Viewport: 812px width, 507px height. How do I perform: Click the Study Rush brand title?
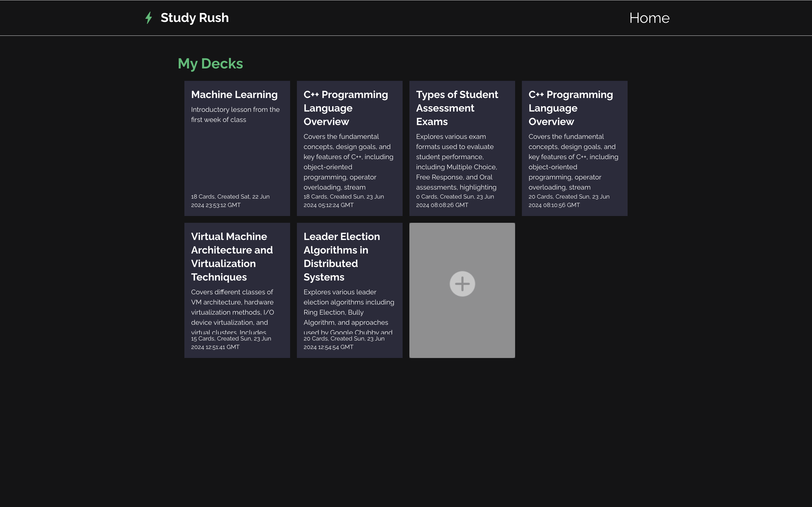195,18
